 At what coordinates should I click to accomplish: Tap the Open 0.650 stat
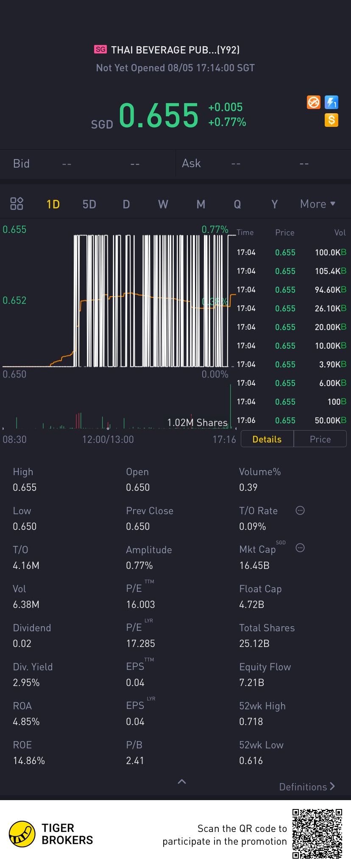[x=138, y=480]
